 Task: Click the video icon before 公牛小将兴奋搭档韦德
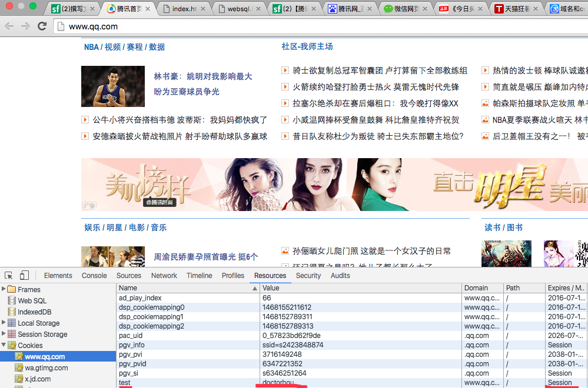(x=85, y=120)
